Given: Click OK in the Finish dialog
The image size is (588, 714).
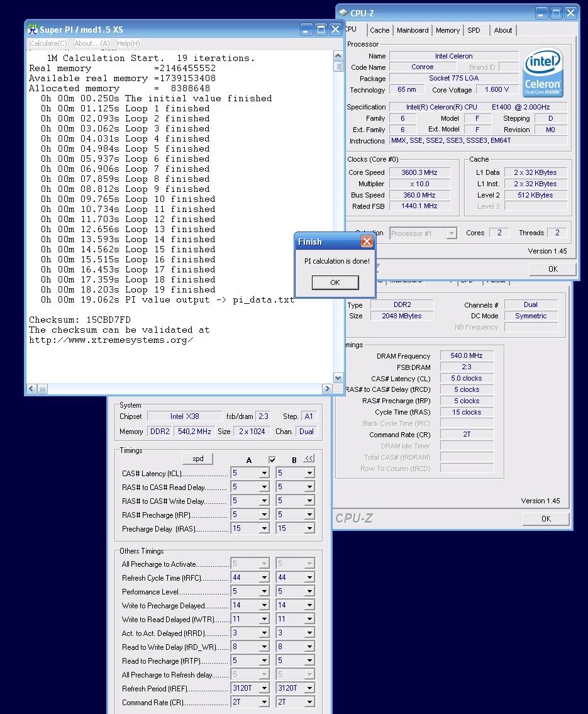Looking at the screenshot, I should tap(335, 282).
